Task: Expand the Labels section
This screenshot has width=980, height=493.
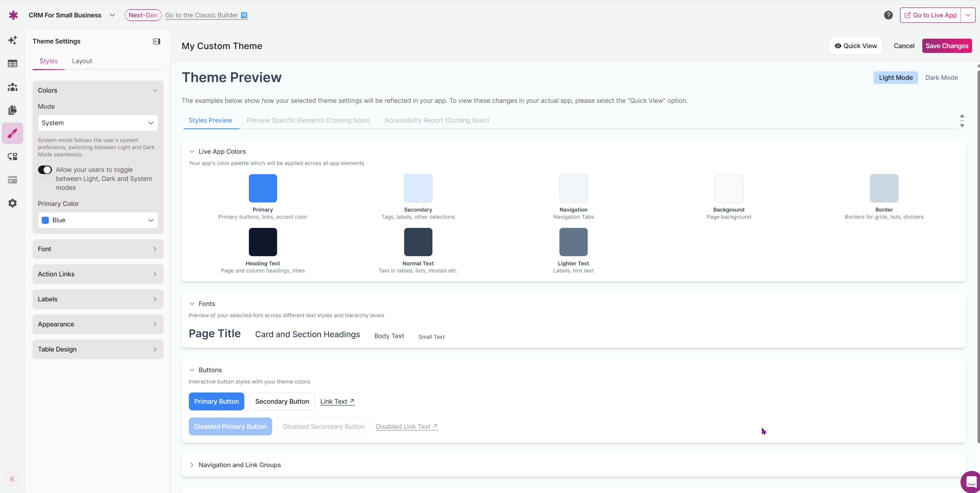Action: [x=98, y=299]
